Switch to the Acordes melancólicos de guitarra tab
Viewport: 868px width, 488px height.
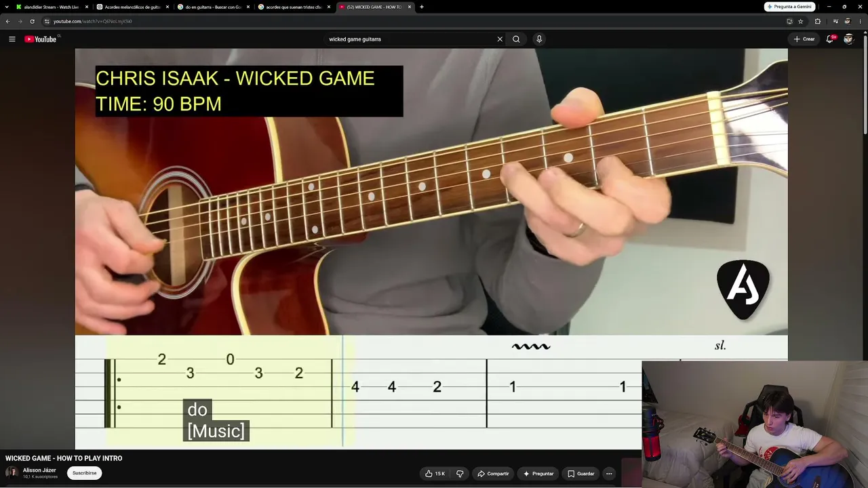click(x=133, y=7)
